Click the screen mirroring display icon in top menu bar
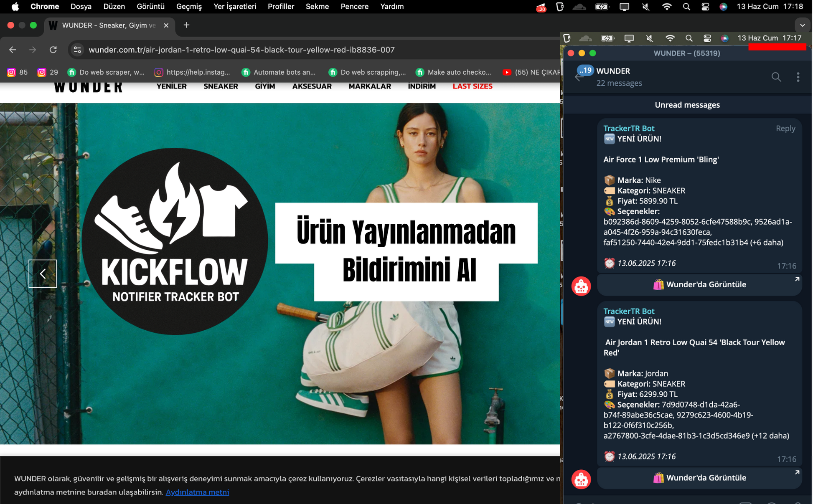The height and width of the screenshot is (504, 813). pyautogui.click(x=624, y=7)
